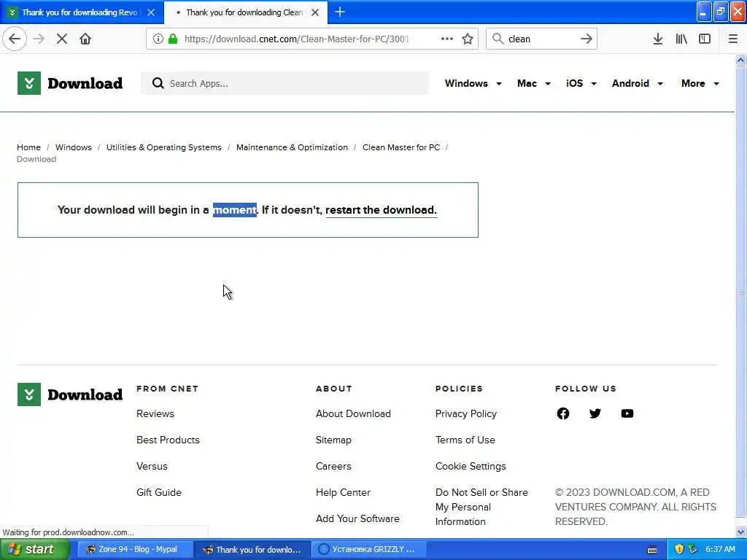747x560 pixels.
Task: Open Clean Master for PC breadcrumb
Action: point(401,147)
